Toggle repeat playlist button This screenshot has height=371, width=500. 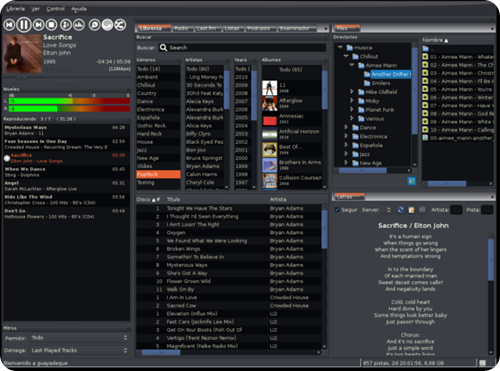[x=107, y=25]
